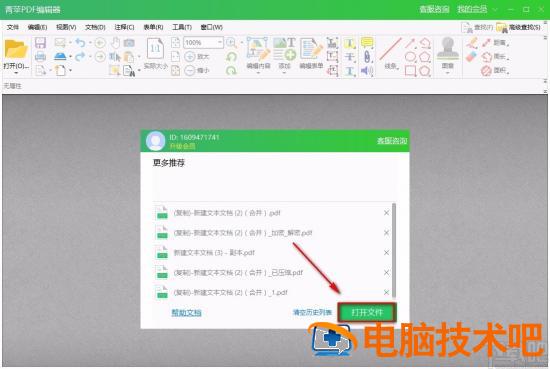Click the 编辑内容 edit content icon

click(258, 49)
